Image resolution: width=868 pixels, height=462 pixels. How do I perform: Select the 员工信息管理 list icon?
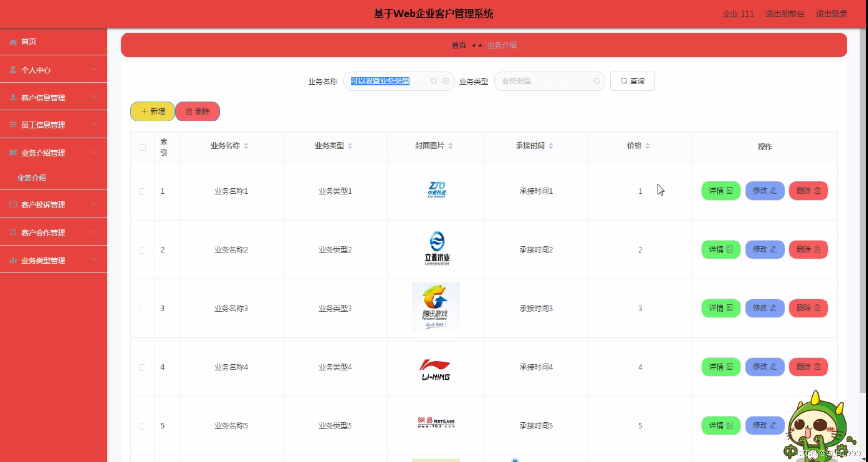click(x=12, y=124)
